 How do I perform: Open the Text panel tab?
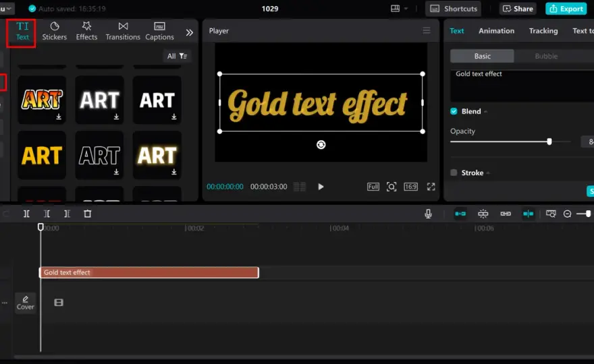(22, 32)
